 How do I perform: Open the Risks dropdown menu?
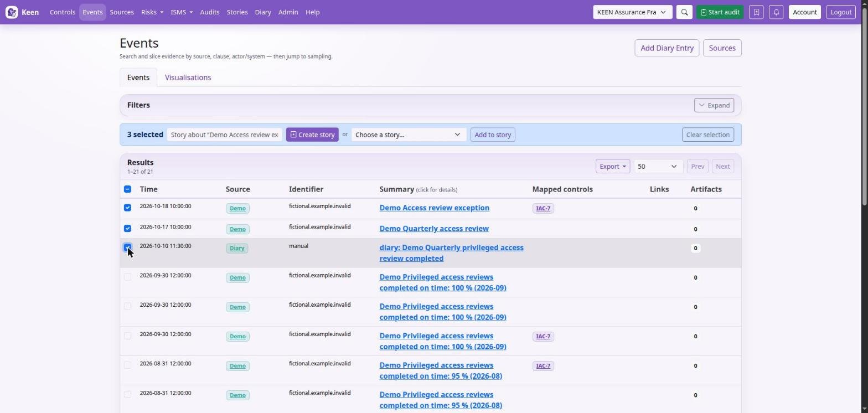click(x=152, y=12)
